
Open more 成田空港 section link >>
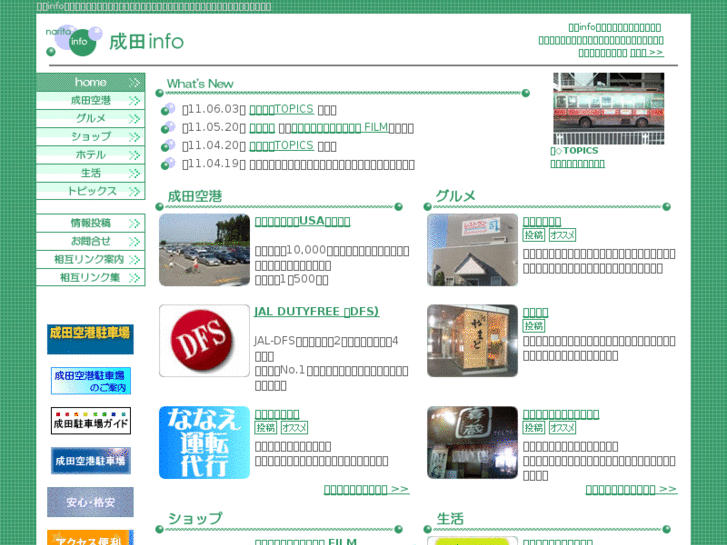[366, 489]
